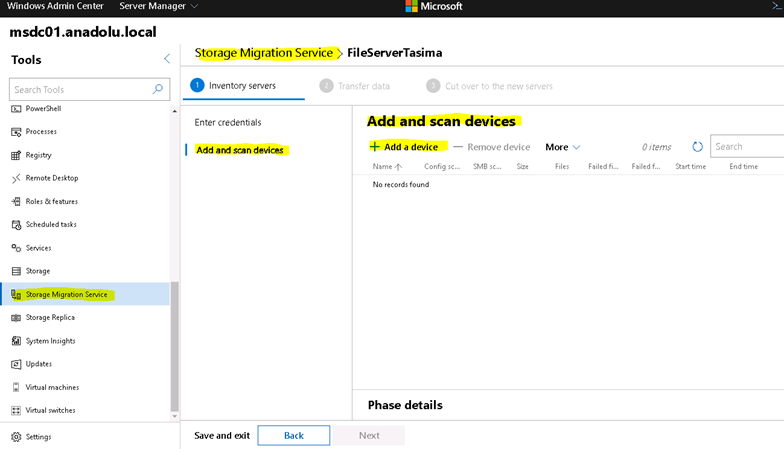
Task: Collapse the Tools pane with the chevron
Action: tap(167, 59)
